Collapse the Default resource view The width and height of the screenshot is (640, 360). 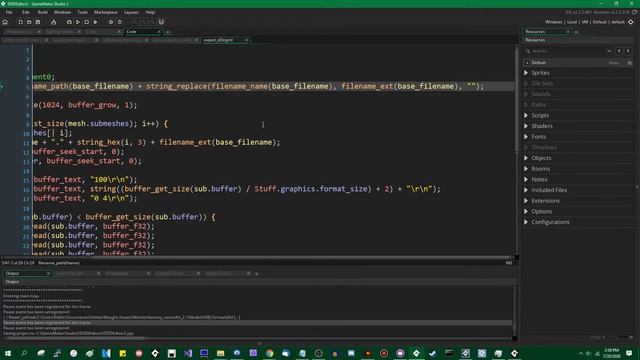click(527, 63)
